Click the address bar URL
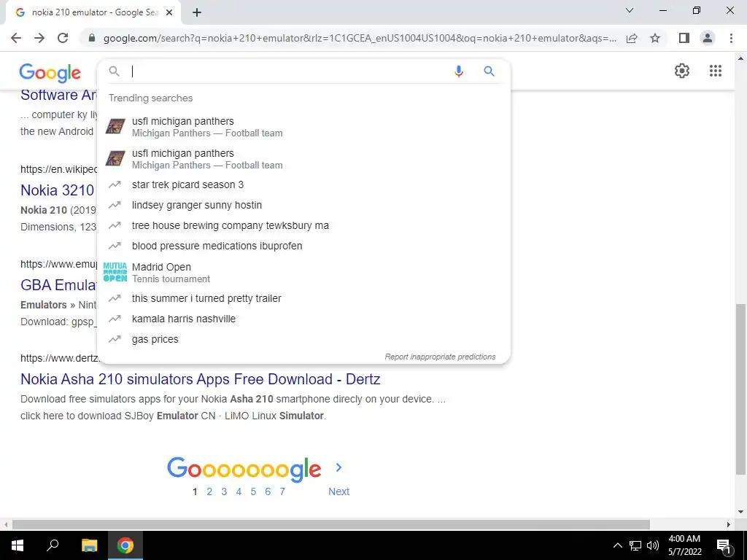Viewport: 747px width, 560px height. pos(360,38)
